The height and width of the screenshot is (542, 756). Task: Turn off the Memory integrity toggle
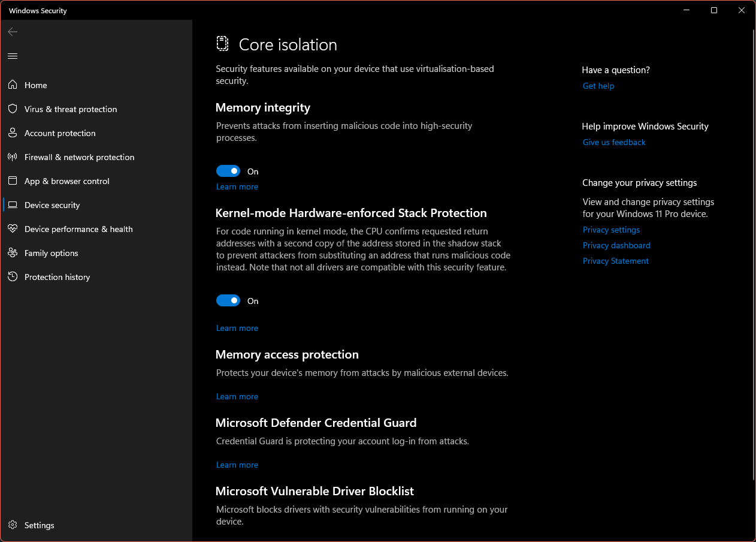[228, 171]
